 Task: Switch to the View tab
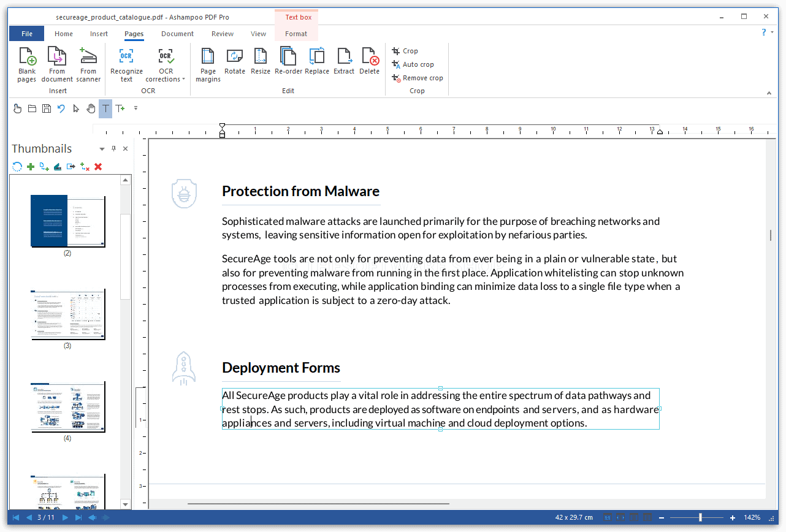click(x=259, y=34)
